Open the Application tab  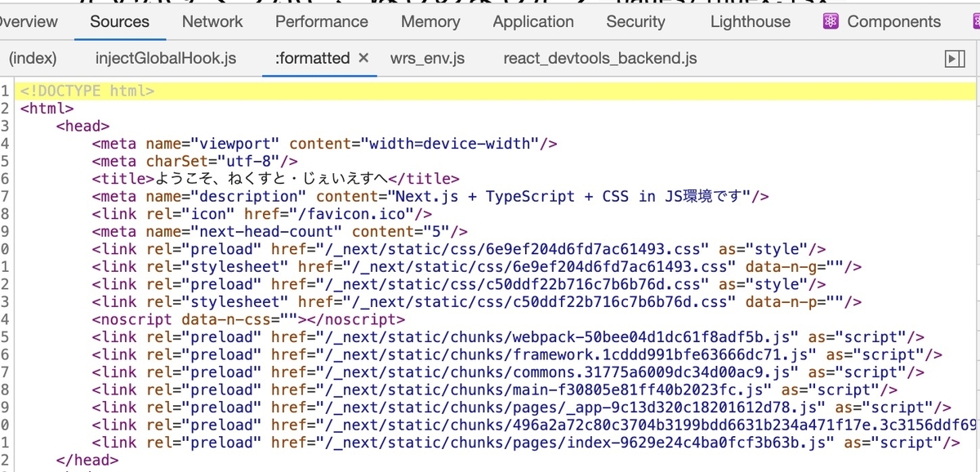click(533, 22)
